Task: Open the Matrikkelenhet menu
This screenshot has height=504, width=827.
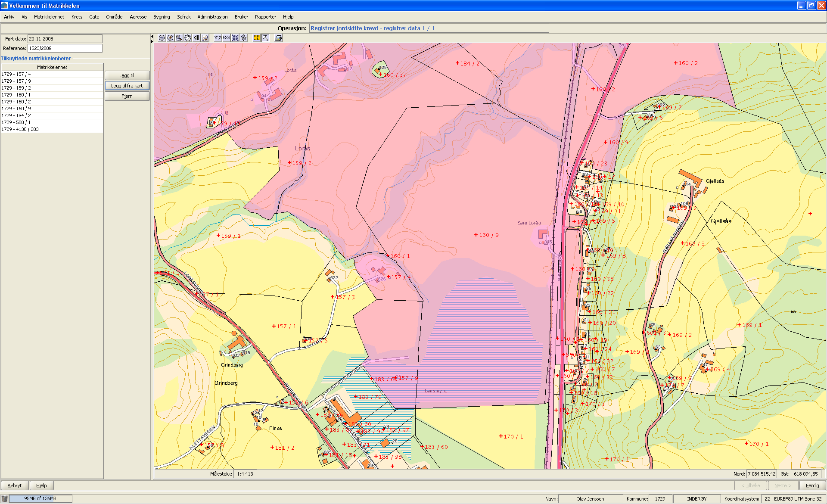Action: pyautogui.click(x=49, y=17)
